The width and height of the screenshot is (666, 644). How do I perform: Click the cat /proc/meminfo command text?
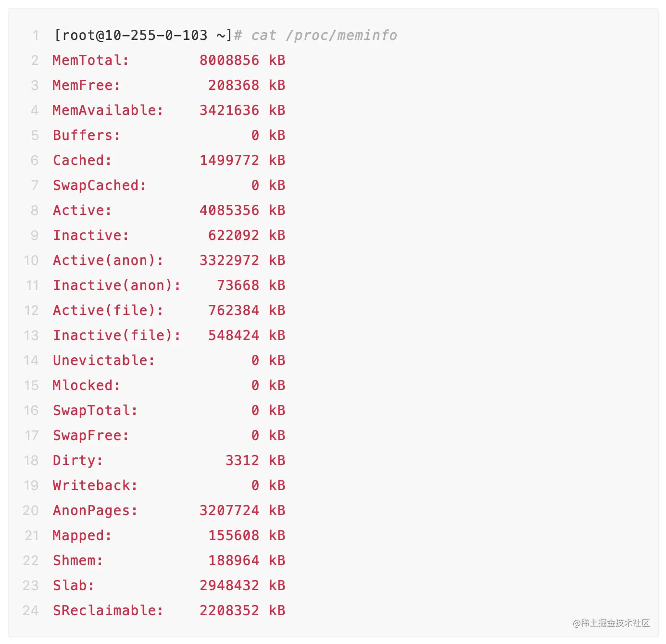coord(324,36)
